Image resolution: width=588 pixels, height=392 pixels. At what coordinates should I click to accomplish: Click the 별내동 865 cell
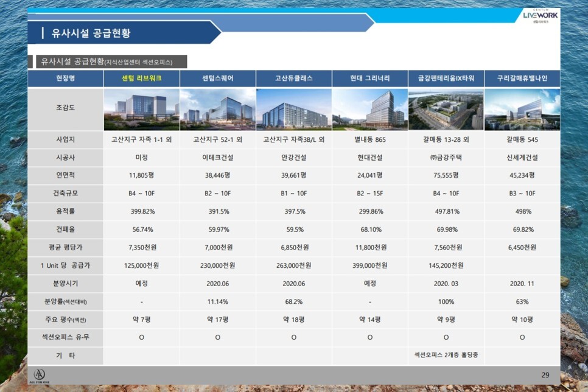click(x=369, y=139)
